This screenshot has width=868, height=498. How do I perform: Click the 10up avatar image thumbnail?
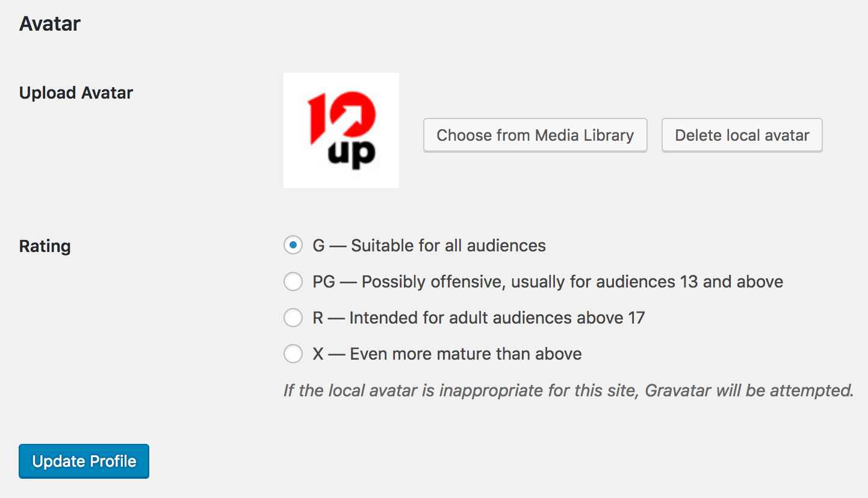(x=341, y=130)
